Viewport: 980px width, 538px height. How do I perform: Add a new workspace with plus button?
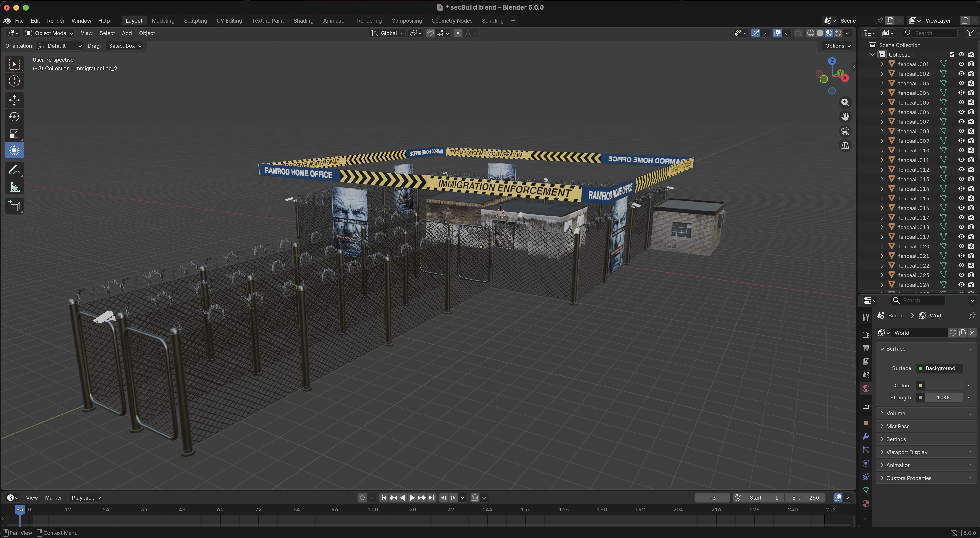513,21
